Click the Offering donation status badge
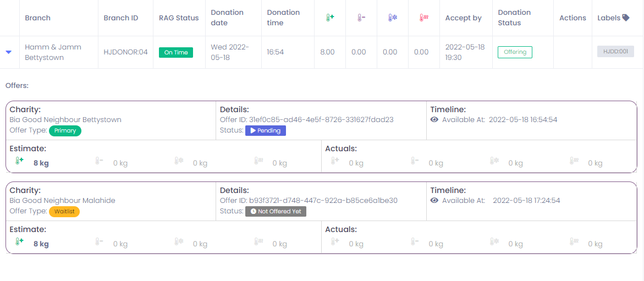 (515, 52)
